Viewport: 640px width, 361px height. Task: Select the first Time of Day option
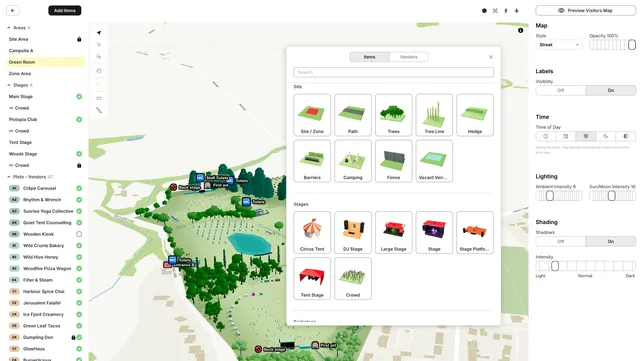pyautogui.click(x=546, y=136)
